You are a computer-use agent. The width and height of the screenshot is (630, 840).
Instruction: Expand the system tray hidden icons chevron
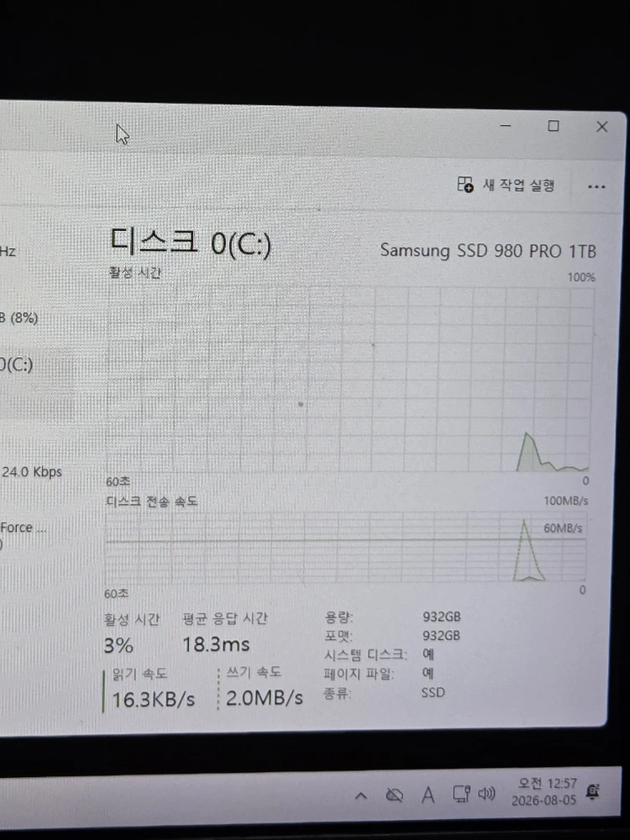coord(361,796)
